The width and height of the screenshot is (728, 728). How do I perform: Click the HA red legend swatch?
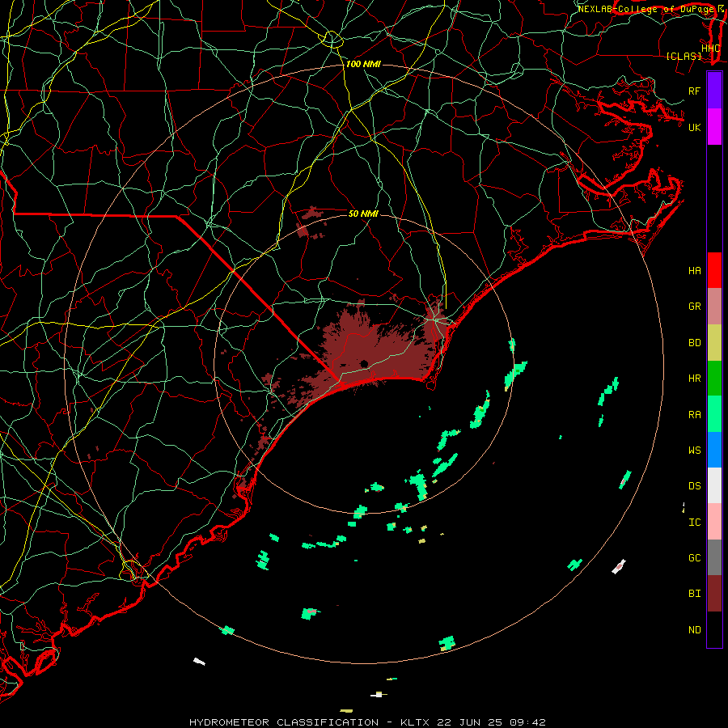(714, 270)
